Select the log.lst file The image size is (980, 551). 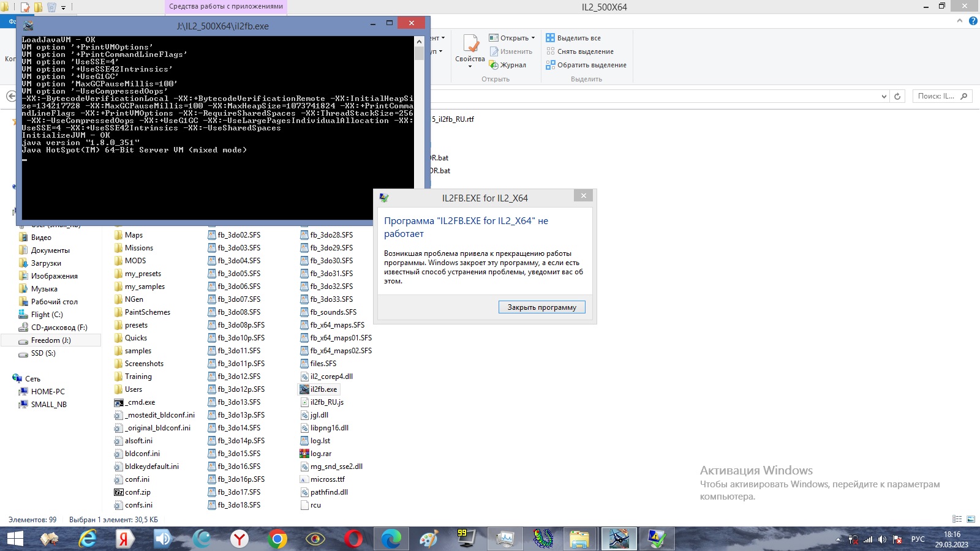click(x=320, y=441)
